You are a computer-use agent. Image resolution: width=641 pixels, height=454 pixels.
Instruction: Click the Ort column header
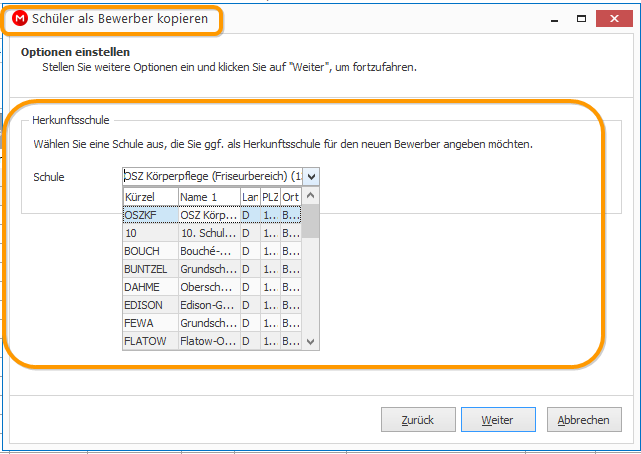pos(291,197)
